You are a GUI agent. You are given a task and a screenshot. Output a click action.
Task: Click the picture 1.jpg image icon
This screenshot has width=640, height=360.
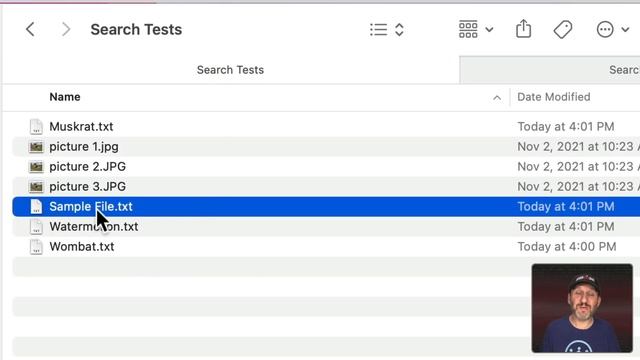(x=36, y=147)
